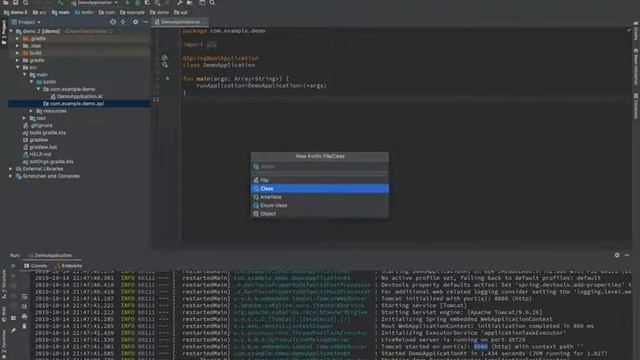Expand the folded import statement

click(x=212, y=44)
